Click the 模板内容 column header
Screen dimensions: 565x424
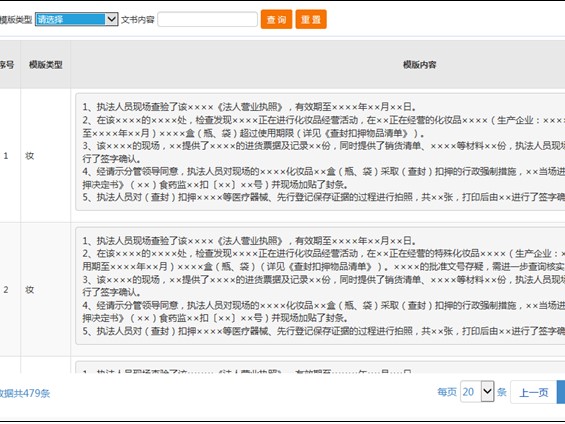pos(420,65)
